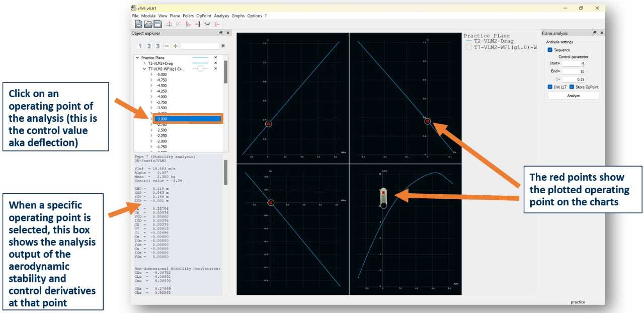Image resolution: width=644 pixels, height=313 pixels.
Task: Toggle the Init LLT checkbox
Action: click(550, 87)
